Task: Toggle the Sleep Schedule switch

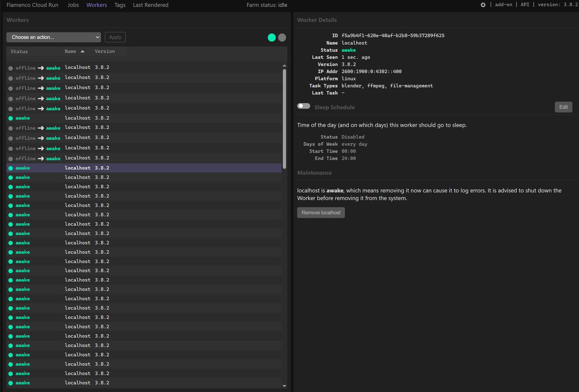Action: [303, 106]
